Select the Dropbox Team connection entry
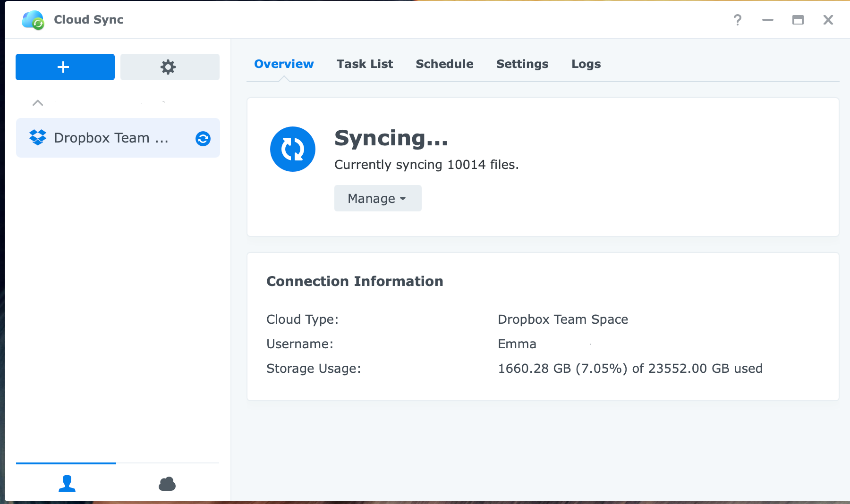850x504 pixels. (118, 138)
